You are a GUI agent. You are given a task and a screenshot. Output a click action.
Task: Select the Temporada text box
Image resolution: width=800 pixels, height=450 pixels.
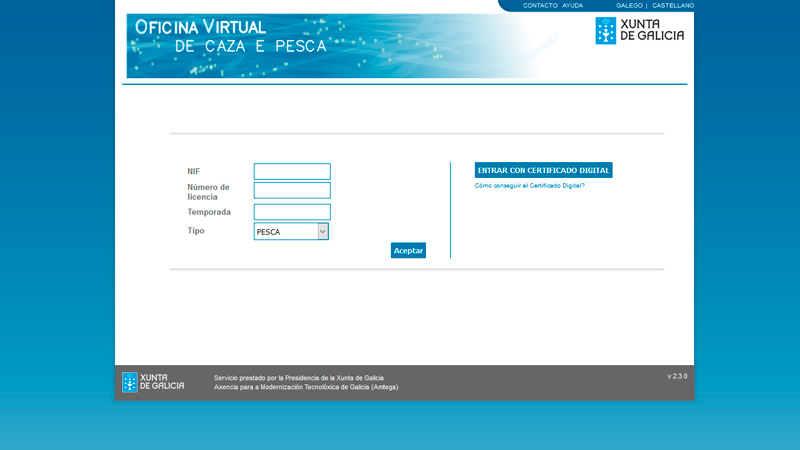coord(292,212)
